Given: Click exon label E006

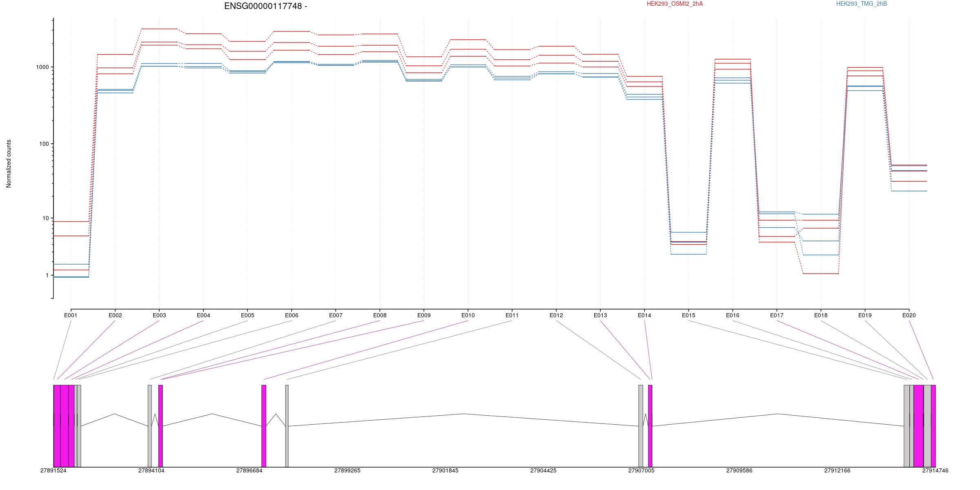Looking at the screenshot, I should [292, 315].
